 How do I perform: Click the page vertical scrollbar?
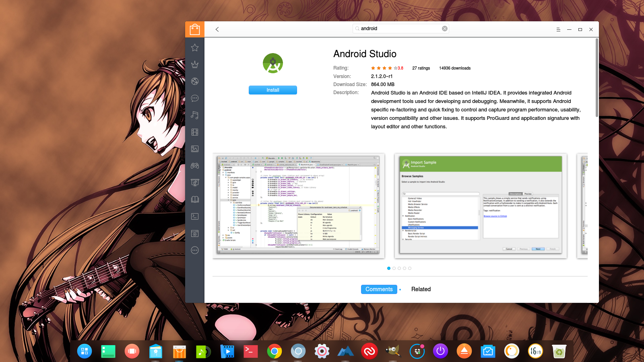(x=597, y=78)
